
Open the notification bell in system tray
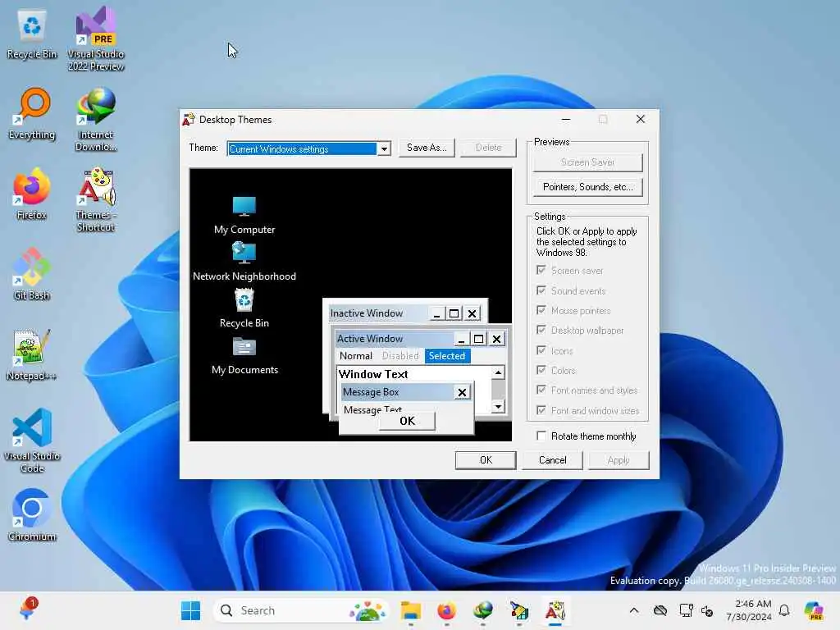pos(784,610)
